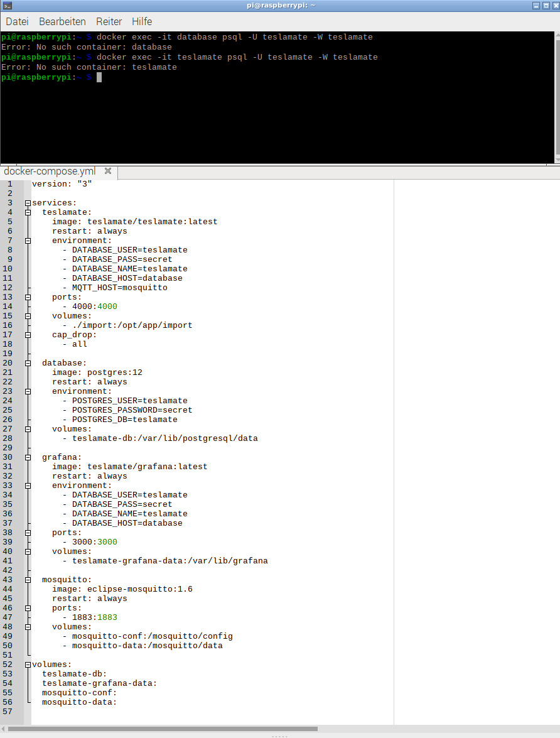Click "No such container: teslamate" error line

coord(89,67)
